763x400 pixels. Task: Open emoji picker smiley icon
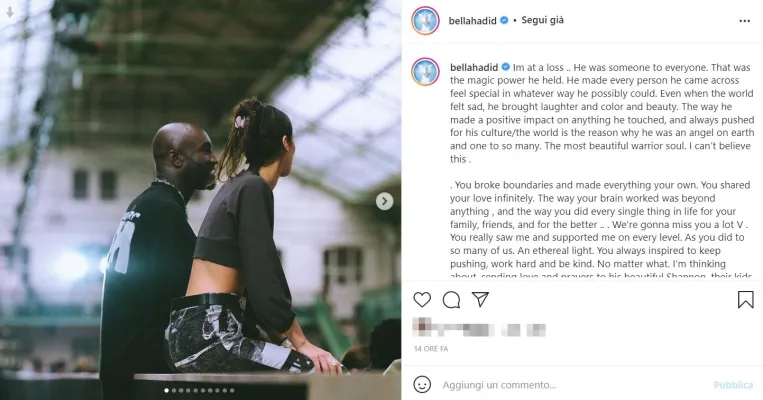422,384
